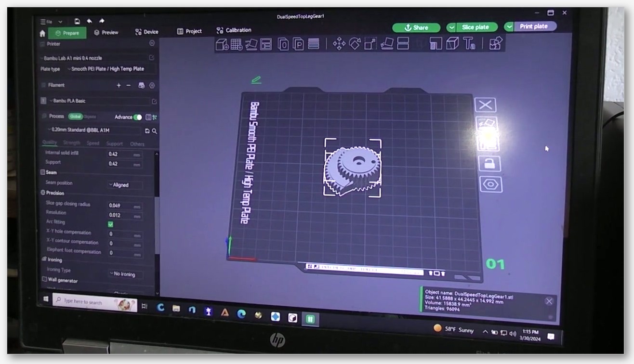Screen dimensions: 634x364
Task: Open the Seam position Aligned dropdown
Action: tap(125, 185)
